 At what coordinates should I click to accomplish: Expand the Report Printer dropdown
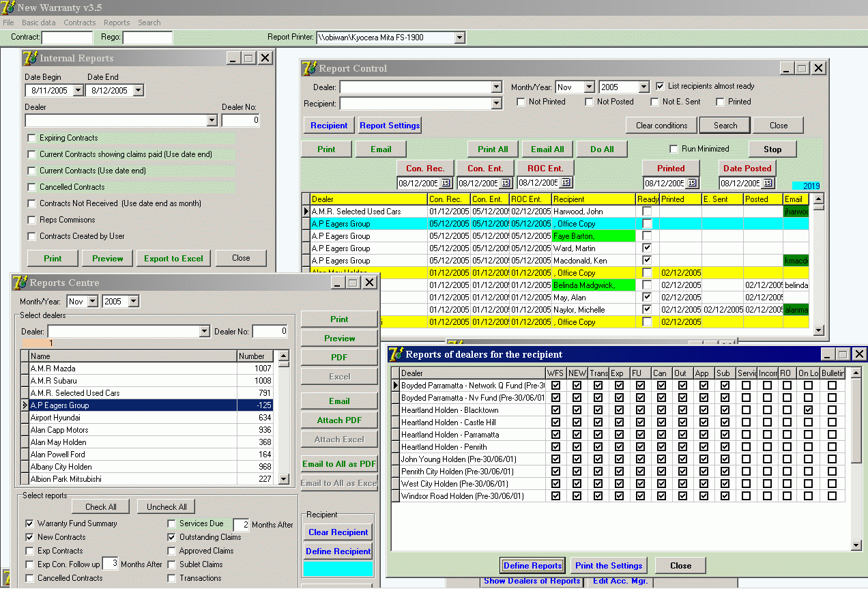(459, 38)
